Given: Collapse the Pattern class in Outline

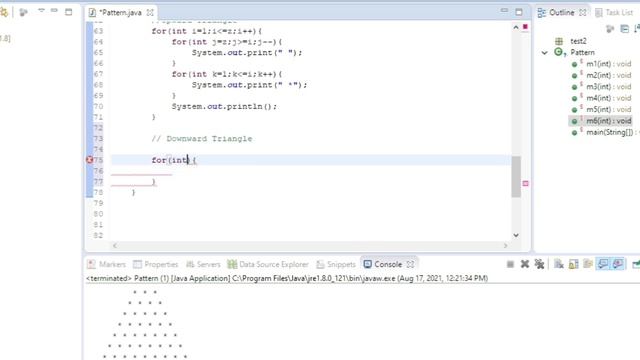Looking at the screenshot, I should click(544, 53).
